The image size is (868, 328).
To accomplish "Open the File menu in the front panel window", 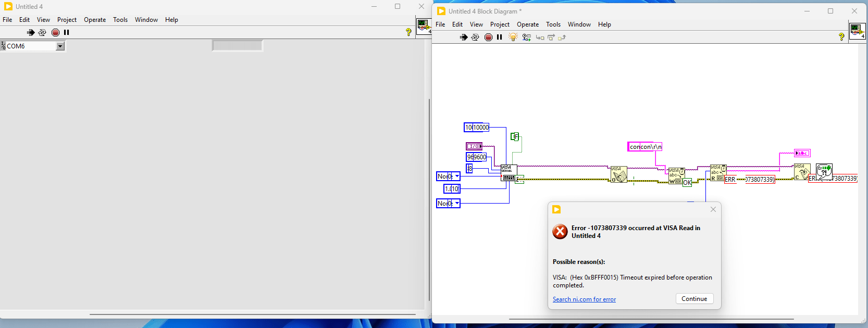I will 7,20.
